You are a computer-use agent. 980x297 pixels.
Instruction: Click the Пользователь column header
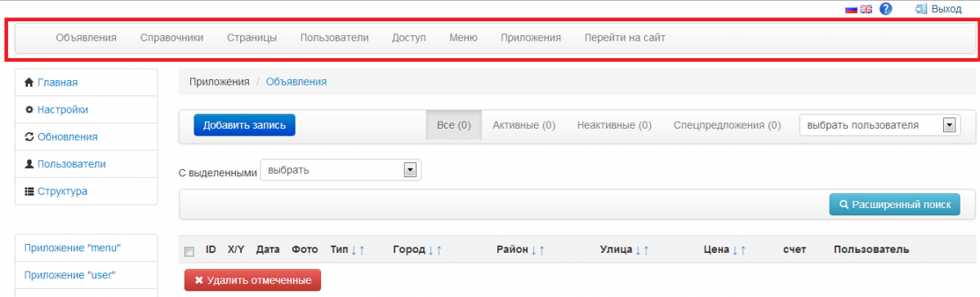(x=871, y=250)
